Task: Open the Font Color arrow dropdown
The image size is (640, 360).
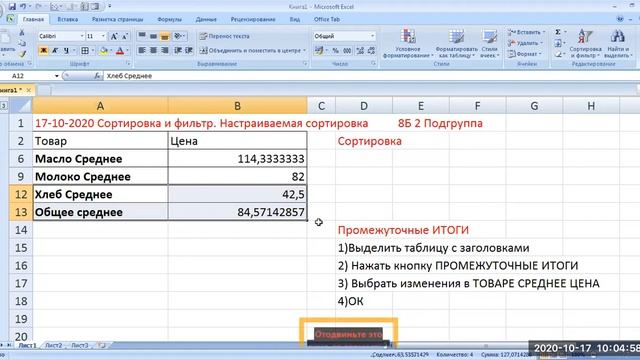Action: pyautogui.click(x=127, y=51)
